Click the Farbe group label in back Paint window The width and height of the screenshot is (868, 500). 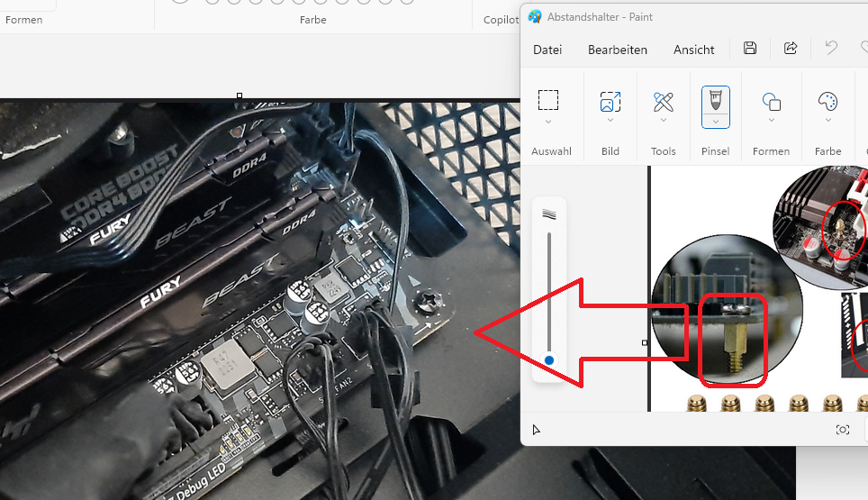pyautogui.click(x=312, y=20)
